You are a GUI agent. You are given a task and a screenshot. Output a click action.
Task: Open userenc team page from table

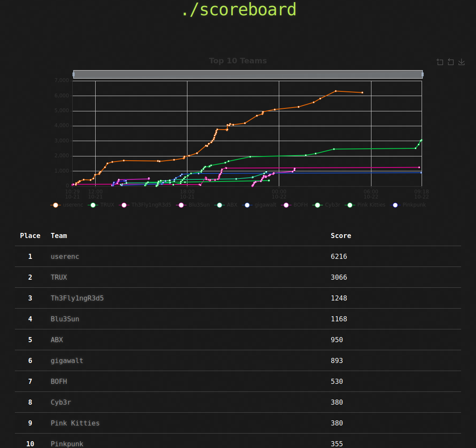(65, 257)
